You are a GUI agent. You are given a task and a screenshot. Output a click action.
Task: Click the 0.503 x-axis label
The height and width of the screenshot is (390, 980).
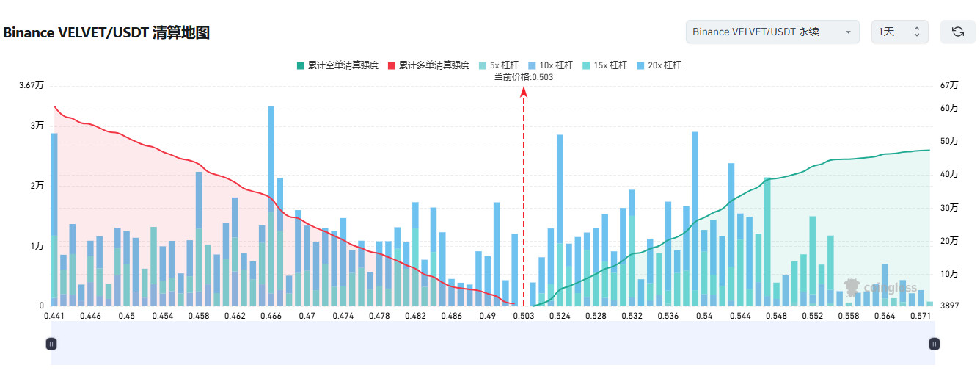[x=524, y=316]
